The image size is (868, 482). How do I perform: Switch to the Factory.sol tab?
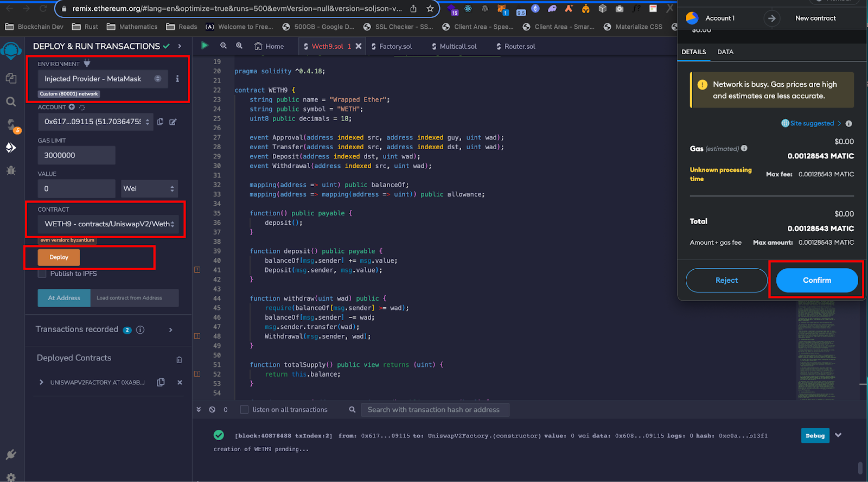pyautogui.click(x=392, y=46)
